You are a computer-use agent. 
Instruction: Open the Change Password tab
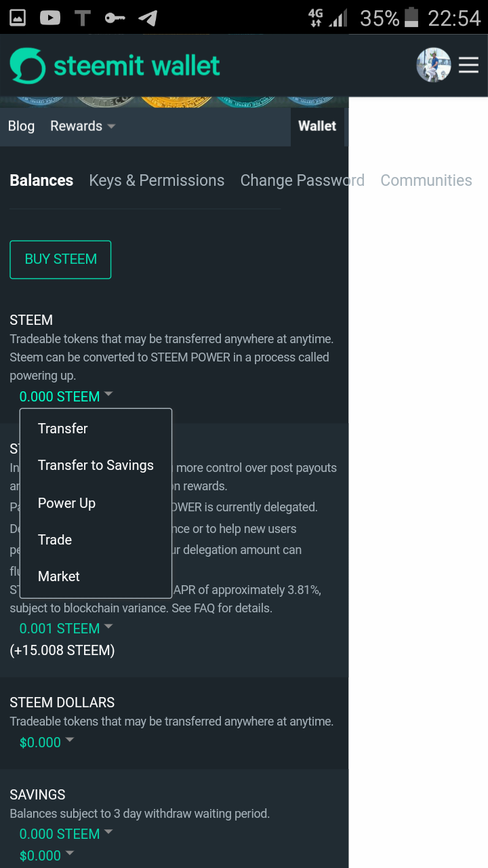pos(302,180)
